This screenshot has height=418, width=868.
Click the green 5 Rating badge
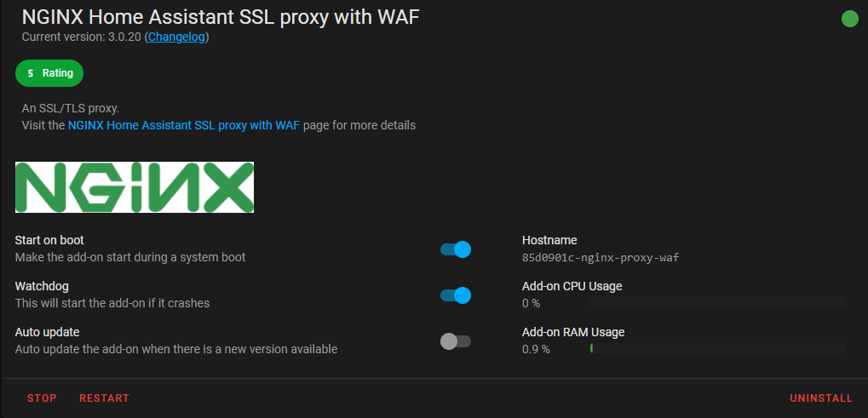(49, 73)
